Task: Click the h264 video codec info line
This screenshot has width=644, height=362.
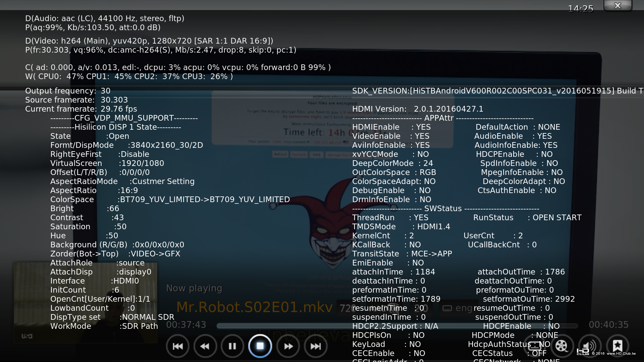Action: [x=149, y=41]
